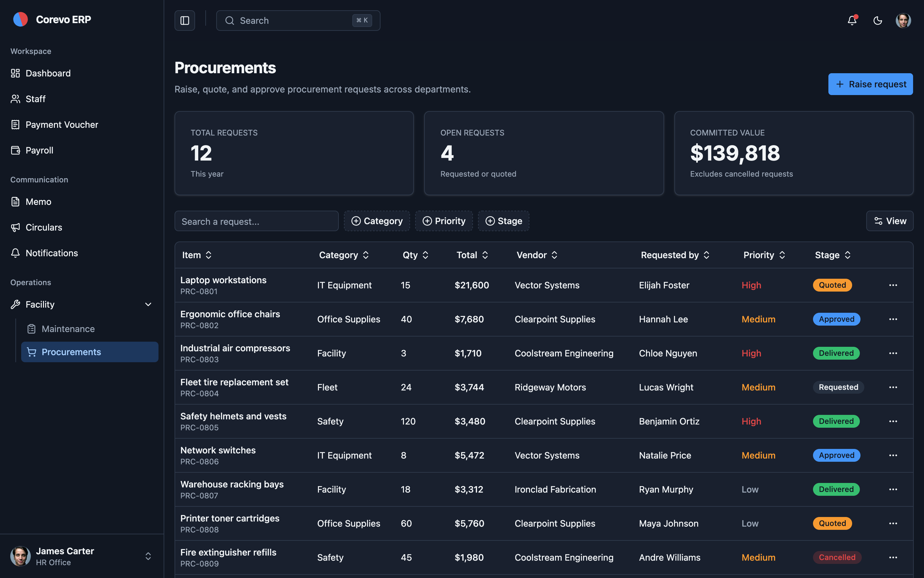Click the Committed Value card
This screenshot has height=578, width=924.
click(x=793, y=153)
